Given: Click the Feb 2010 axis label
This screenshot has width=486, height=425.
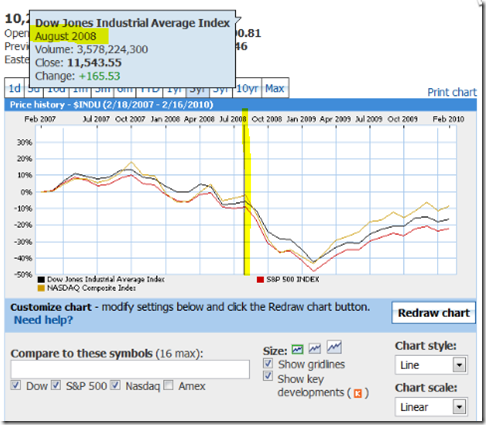Looking at the screenshot, I should click(x=448, y=119).
